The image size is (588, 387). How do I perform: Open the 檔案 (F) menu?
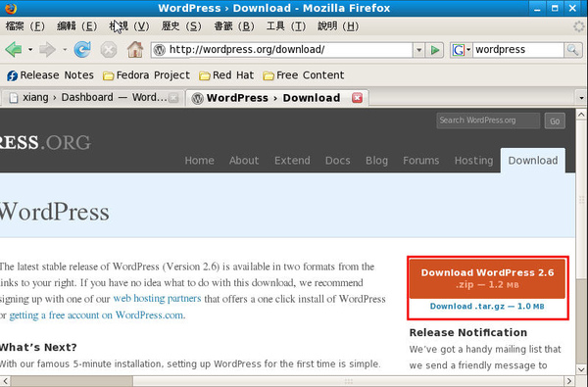click(x=24, y=26)
